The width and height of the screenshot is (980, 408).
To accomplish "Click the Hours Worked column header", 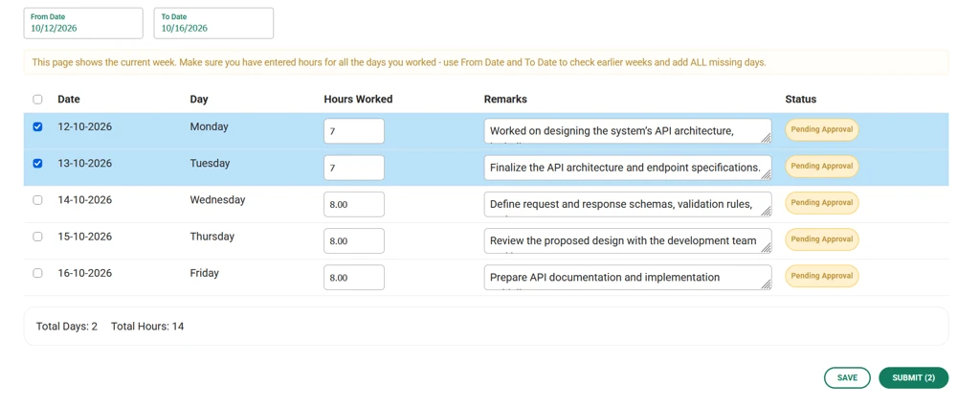I will 358,100.
